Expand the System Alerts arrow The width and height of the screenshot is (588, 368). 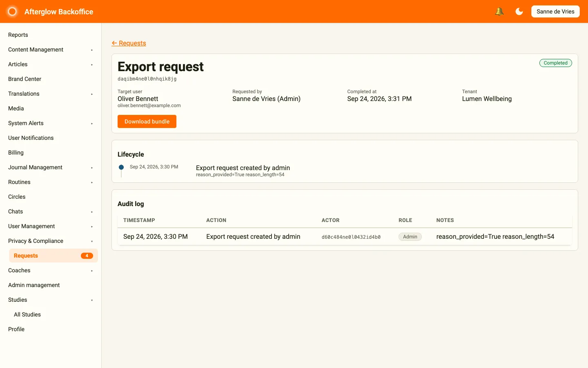coord(92,123)
